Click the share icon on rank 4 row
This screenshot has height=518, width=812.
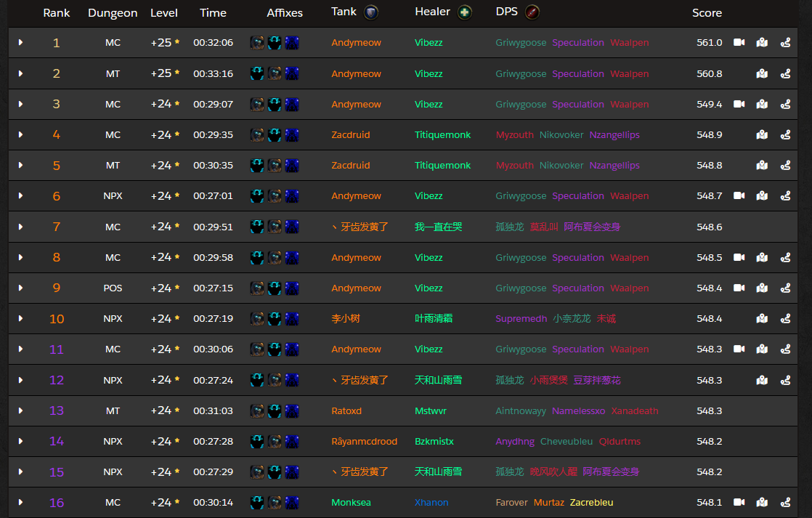786,134
